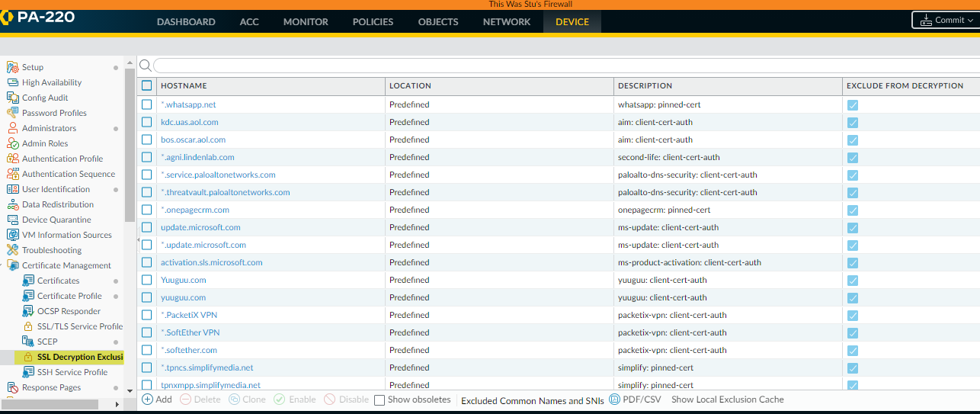Click the PA-220 logo
This screenshot has height=414, width=980.
pos(38,16)
